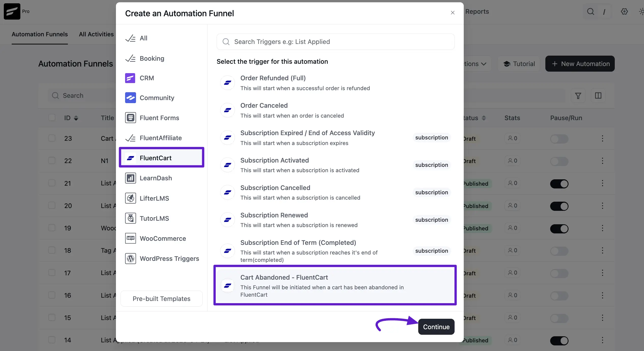Click the Cart Abandoned row icon

pyautogui.click(x=227, y=286)
